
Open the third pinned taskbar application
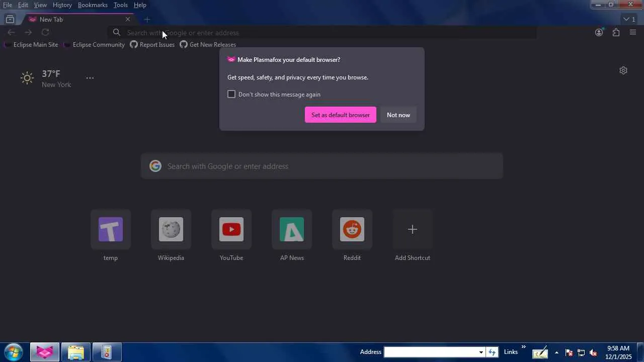point(107,352)
